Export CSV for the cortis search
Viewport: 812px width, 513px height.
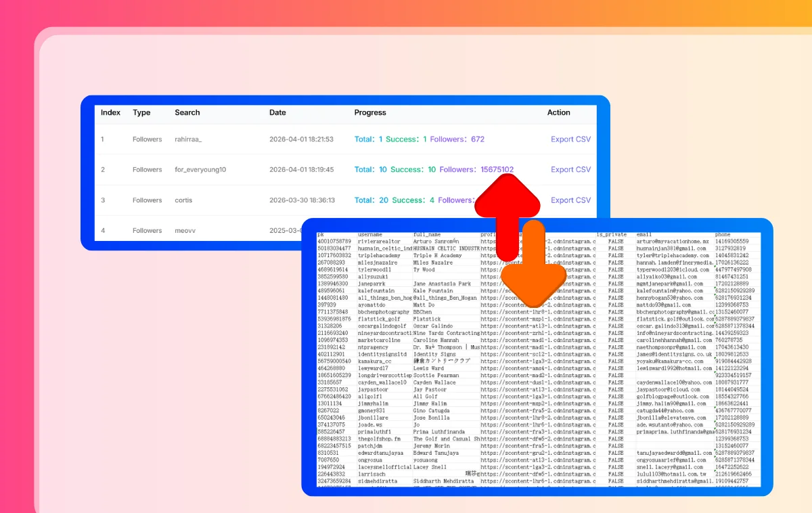coord(570,200)
